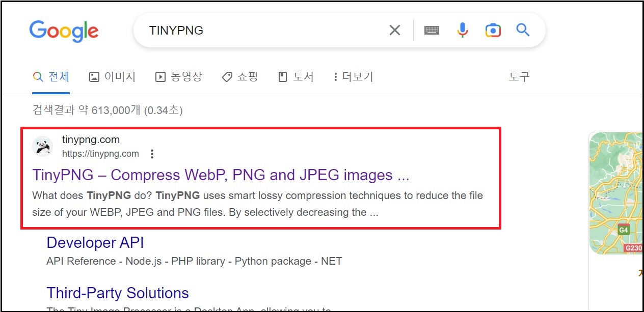
Task: Open the 쇼핑 tab
Action: (240, 77)
